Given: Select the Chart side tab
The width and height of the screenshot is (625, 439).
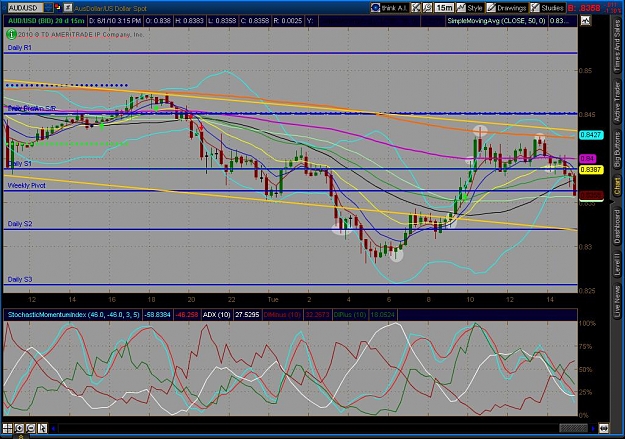Looking at the screenshot, I should pos(617,187).
